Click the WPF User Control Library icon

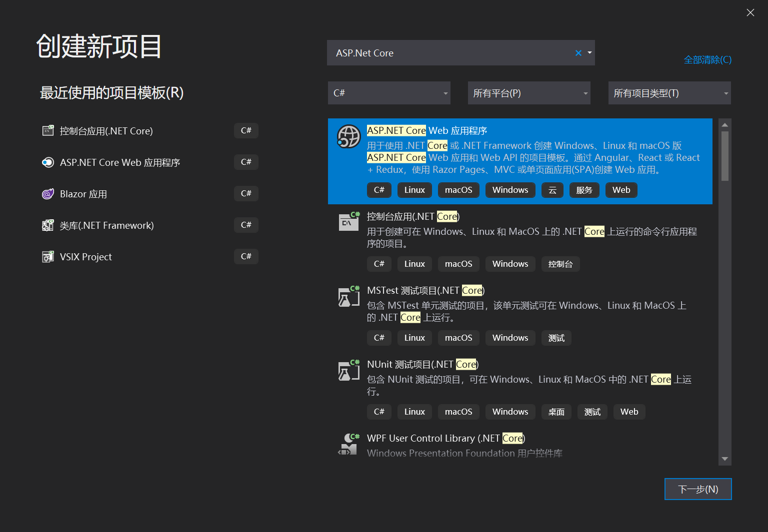click(348, 444)
